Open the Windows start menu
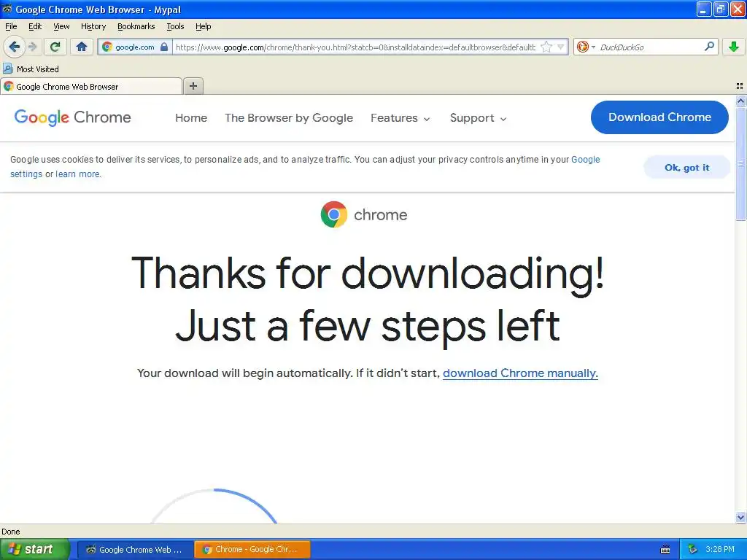747x560 pixels. click(35, 549)
